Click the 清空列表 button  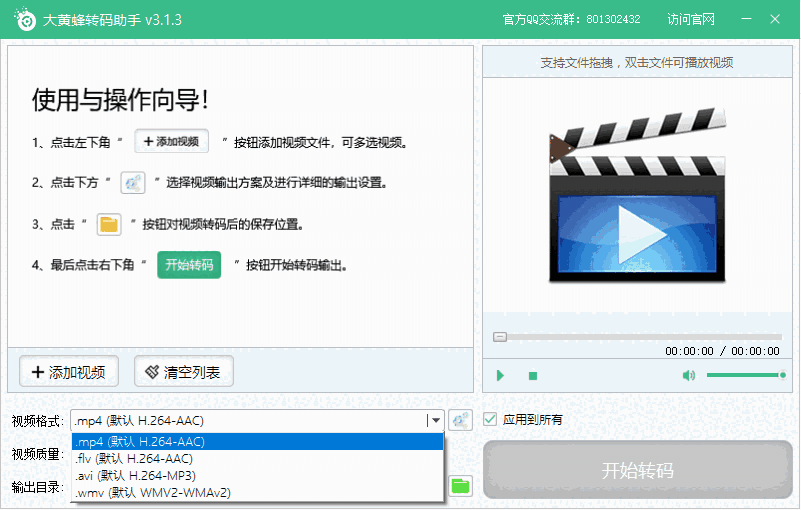(184, 372)
